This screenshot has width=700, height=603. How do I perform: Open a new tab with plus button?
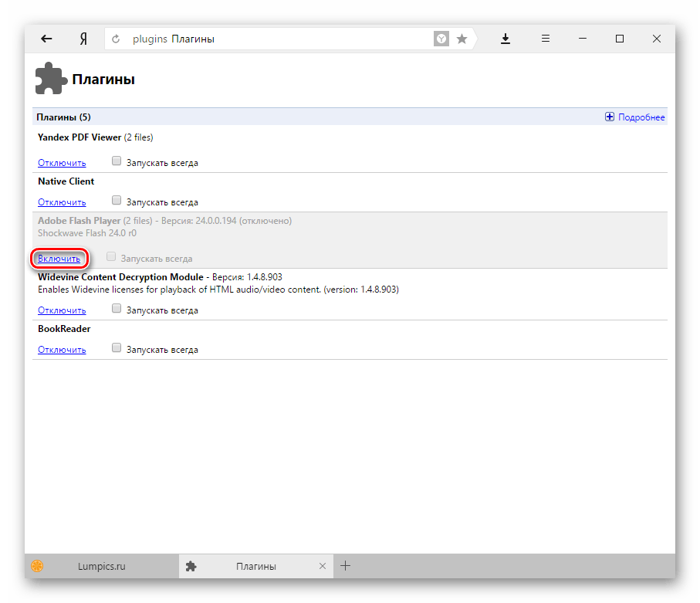(x=345, y=566)
